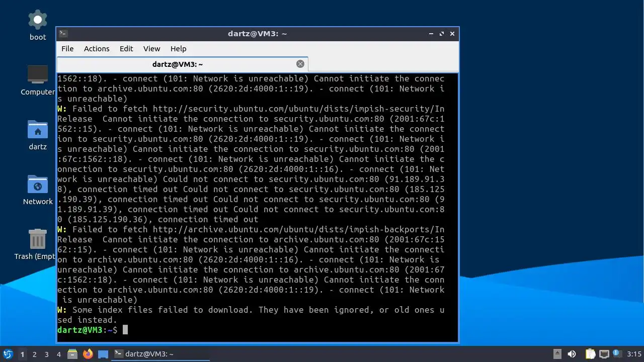Image resolution: width=644 pixels, height=362 pixels.
Task: Switch to workspace 1
Action: (x=22, y=354)
